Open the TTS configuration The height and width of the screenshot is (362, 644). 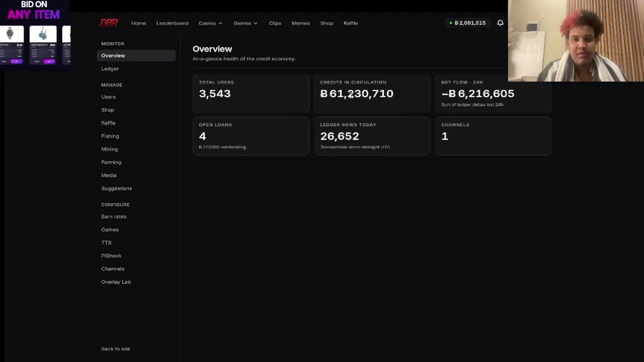pyautogui.click(x=106, y=243)
